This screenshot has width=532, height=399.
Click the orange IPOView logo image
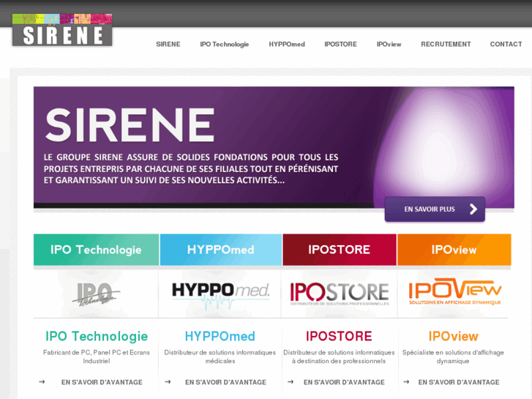tap(454, 291)
